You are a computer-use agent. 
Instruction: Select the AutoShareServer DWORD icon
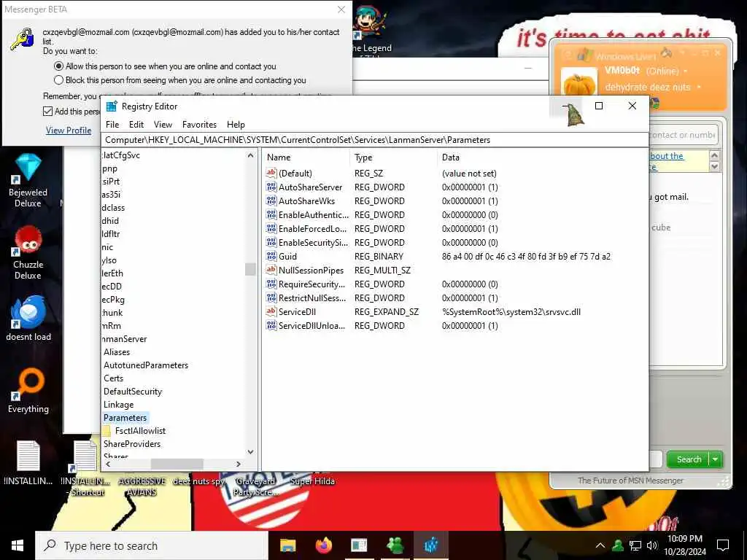click(271, 187)
